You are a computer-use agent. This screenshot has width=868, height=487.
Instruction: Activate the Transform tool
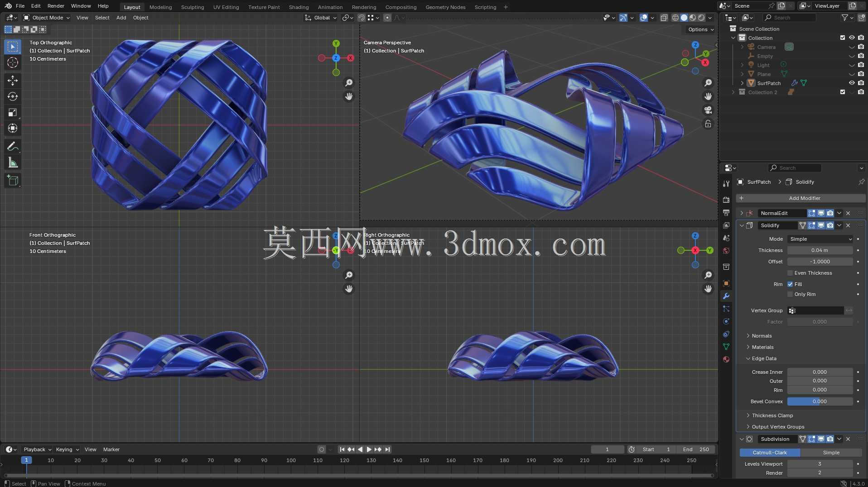tap(13, 128)
